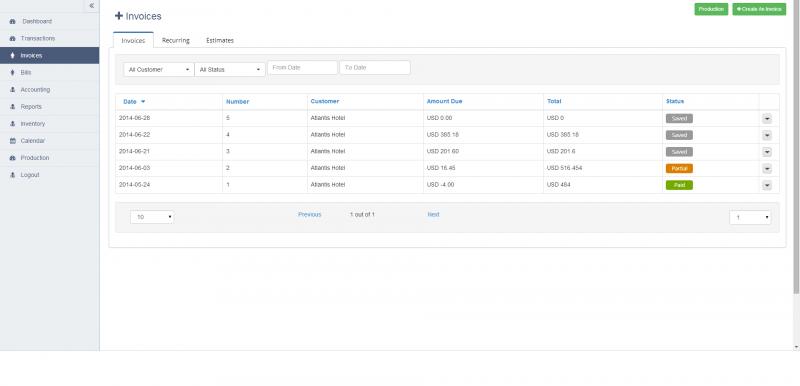800x386 pixels.
Task: Open the action dropdown for invoice number 1
Action: pos(767,186)
